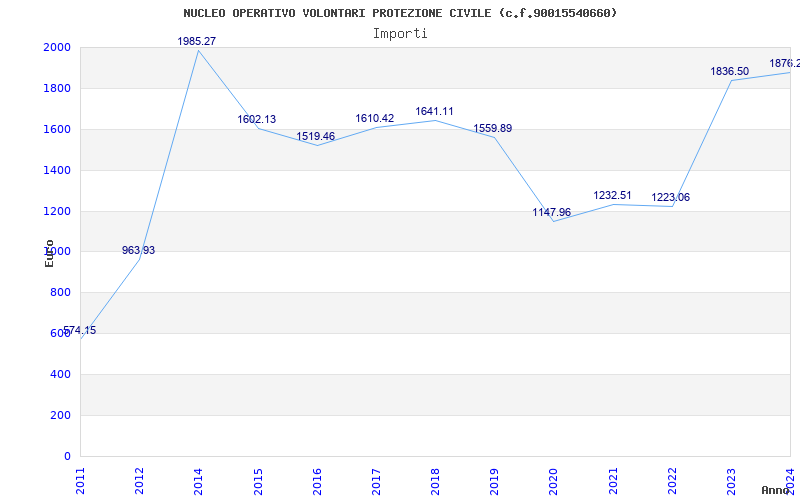Click the 1559.89 value label
Screen dimensions: 800x500
493,128
